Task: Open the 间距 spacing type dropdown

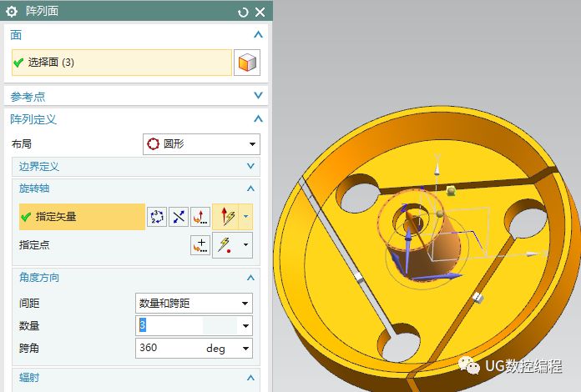Action: [x=193, y=303]
